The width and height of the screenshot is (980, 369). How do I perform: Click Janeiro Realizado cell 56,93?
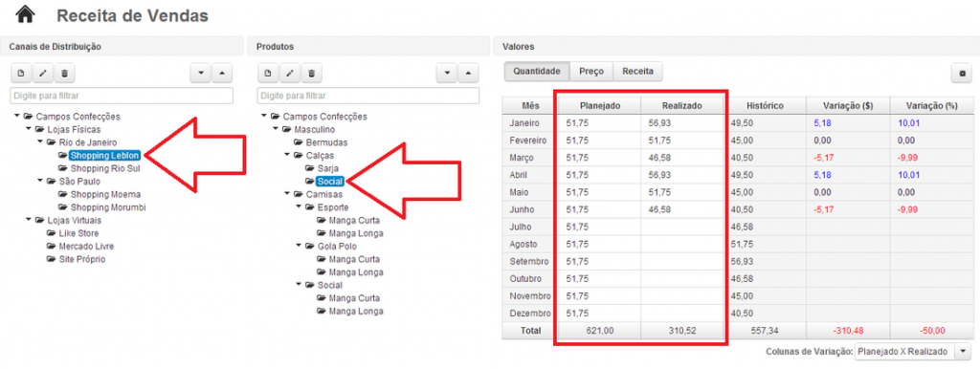682,123
